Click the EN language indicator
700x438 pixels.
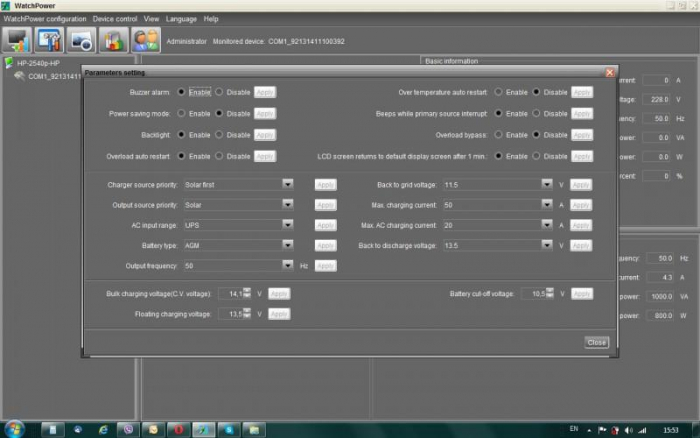[x=574, y=429]
